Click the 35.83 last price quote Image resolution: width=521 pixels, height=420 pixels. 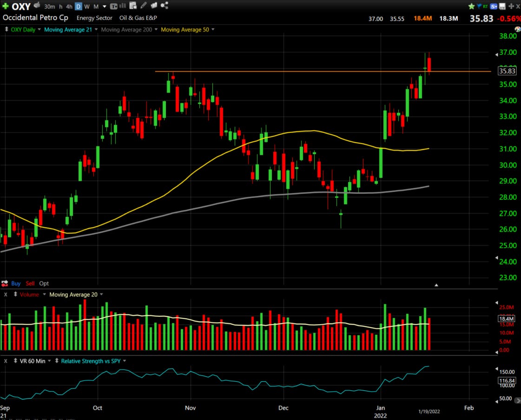[x=481, y=19]
